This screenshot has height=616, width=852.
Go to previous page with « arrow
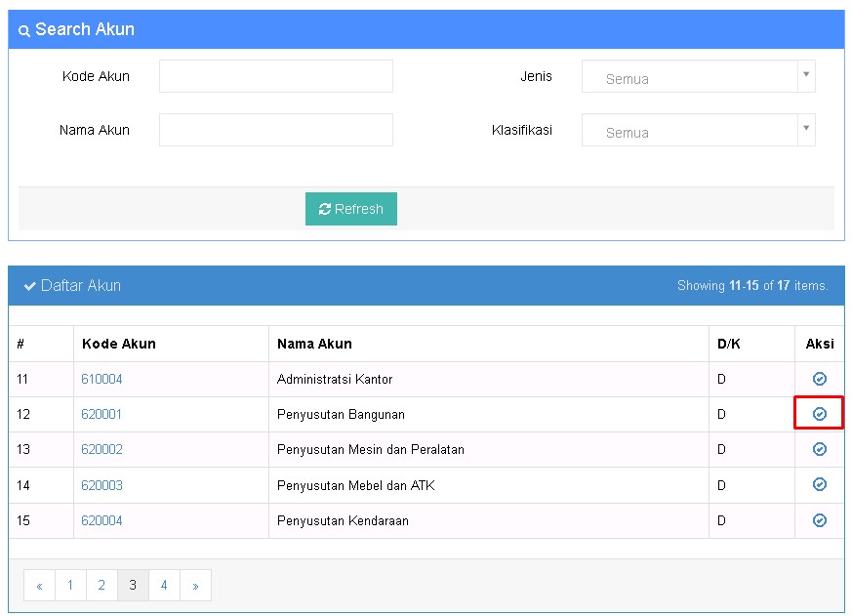(39, 586)
